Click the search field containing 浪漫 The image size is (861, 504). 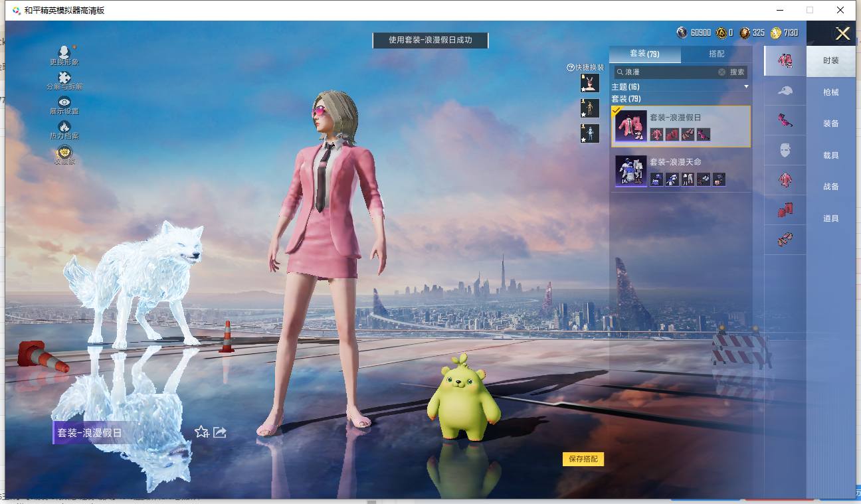coord(671,72)
